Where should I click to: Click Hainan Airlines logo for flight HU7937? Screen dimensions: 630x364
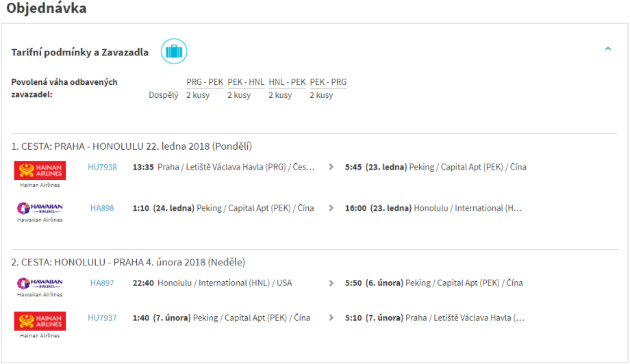click(x=40, y=321)
